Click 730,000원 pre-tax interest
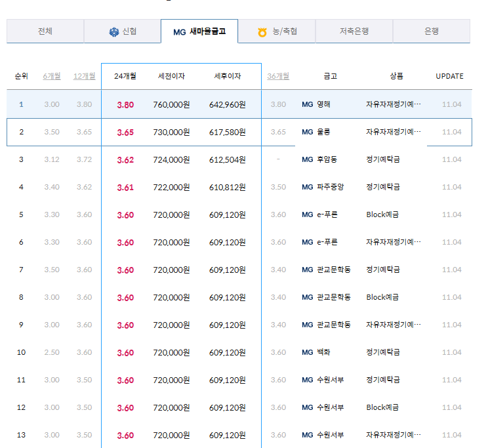 [x=171, y=132]
